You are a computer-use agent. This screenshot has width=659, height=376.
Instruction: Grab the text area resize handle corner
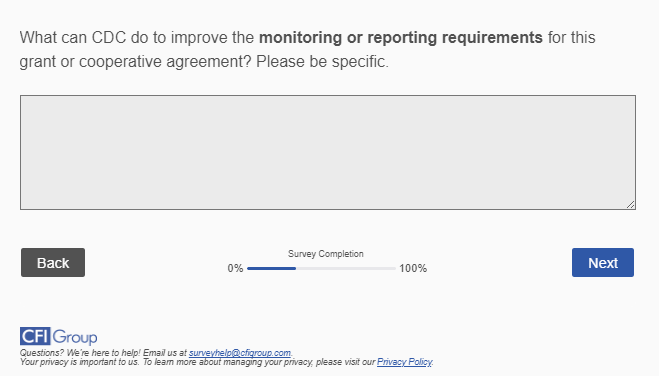pyautogui.click(x=630, y=204)
